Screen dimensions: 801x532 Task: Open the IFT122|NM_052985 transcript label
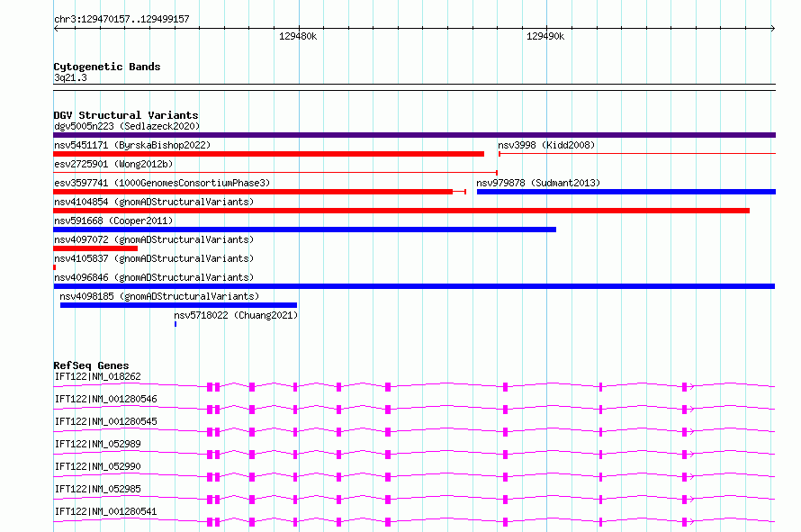(97, 489)
